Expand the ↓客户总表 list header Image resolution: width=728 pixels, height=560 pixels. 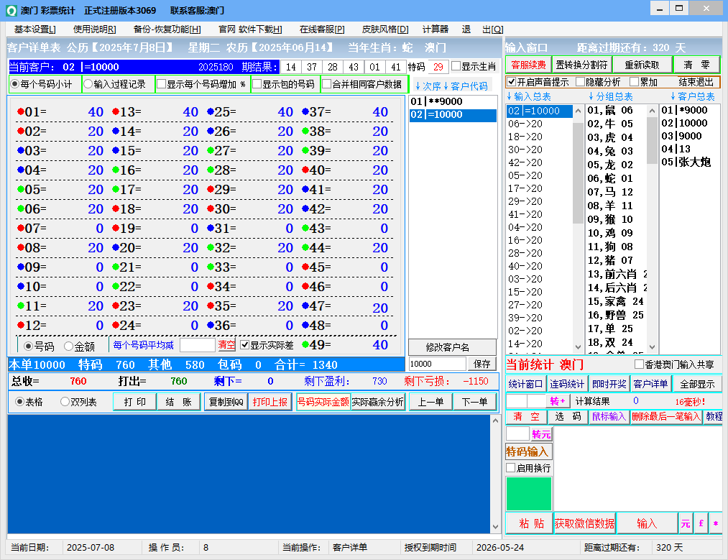692,96
